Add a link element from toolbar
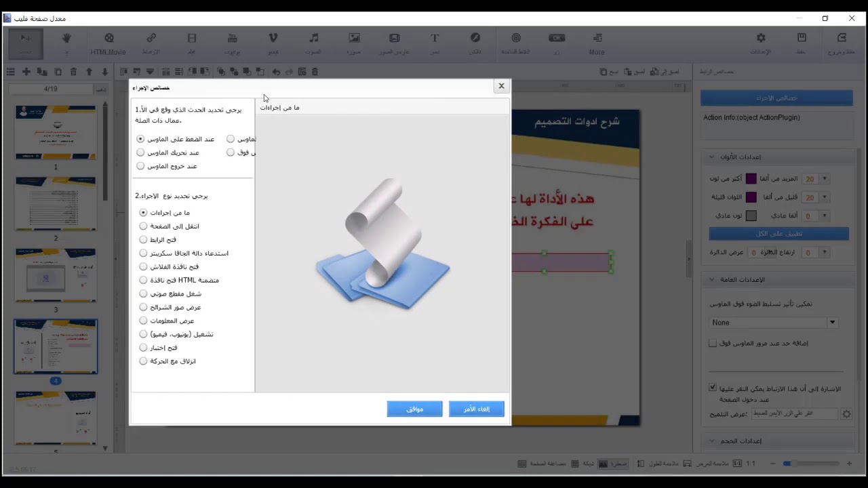 tap(151, 43)
